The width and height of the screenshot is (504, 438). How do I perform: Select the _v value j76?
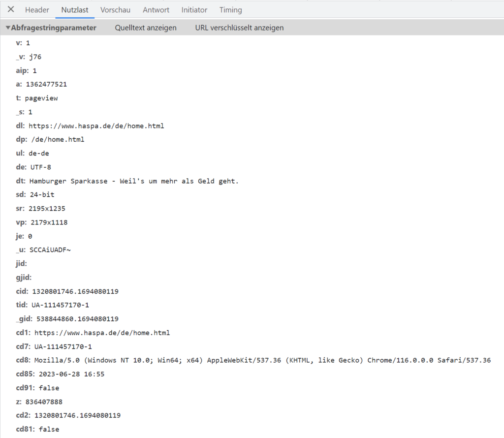pos(35,57)
